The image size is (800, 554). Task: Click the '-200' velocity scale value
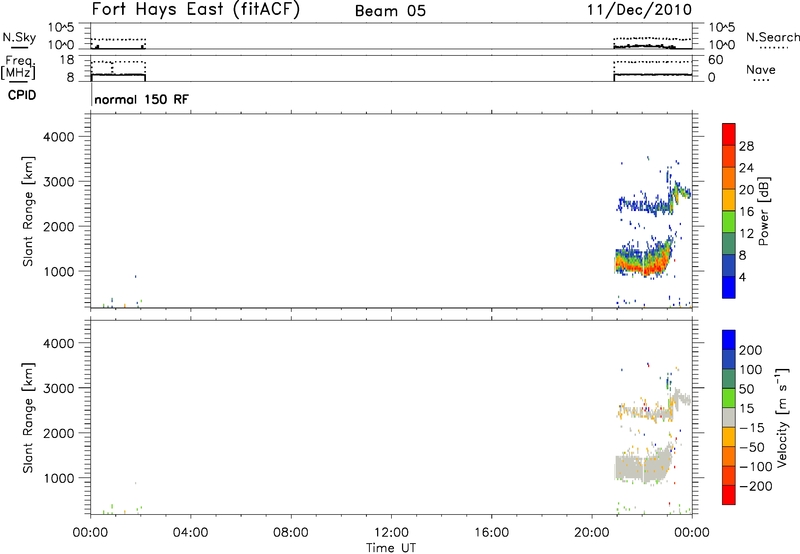pyautogui.click(x=756, y=486)
